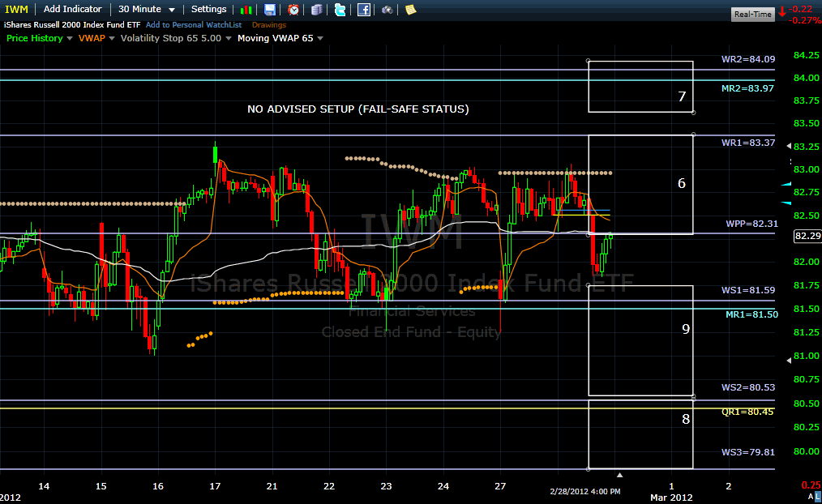Viewport: 822px width, 504px height.
Task: Open the Settings menu
Action: (x=208, y=9)
